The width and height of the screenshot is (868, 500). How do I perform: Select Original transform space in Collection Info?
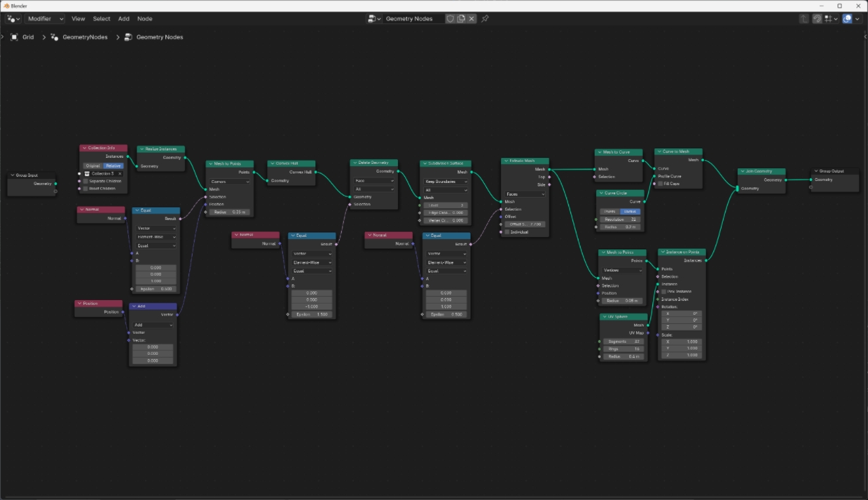(93, 165)
